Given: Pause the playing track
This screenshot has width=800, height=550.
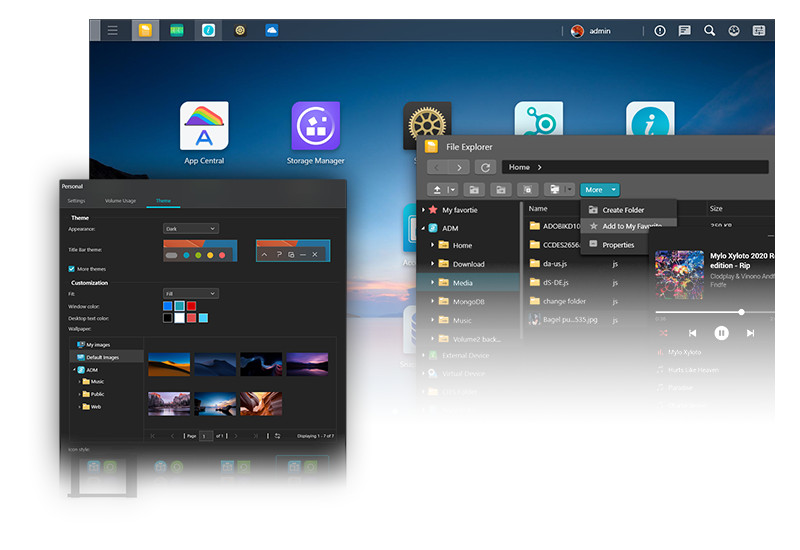Looking at the screenshot, I should 721,332.
